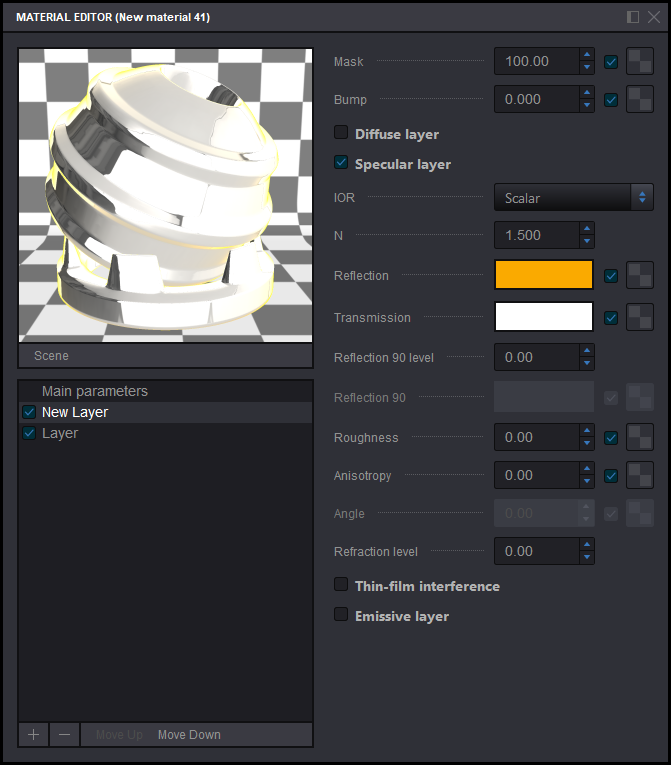Select Main parameters in layer list
The width and height of the screenshot is (671, 765).
point(165,391)
